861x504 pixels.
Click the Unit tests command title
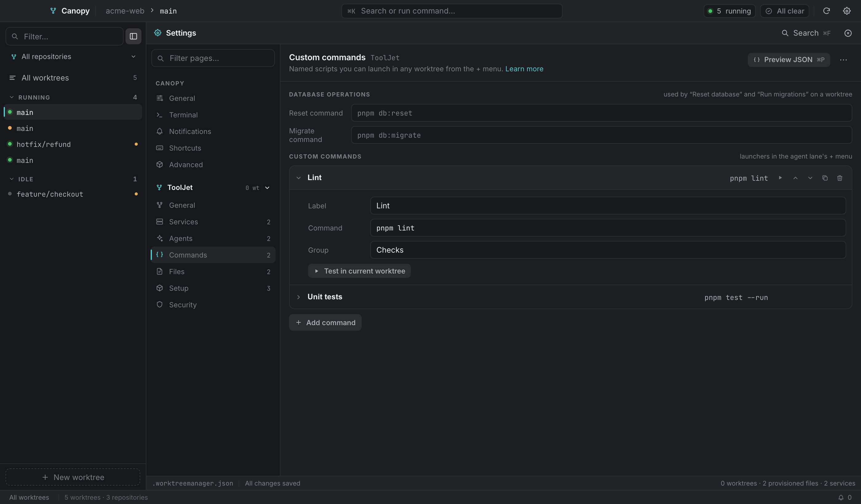pos(325,297)
